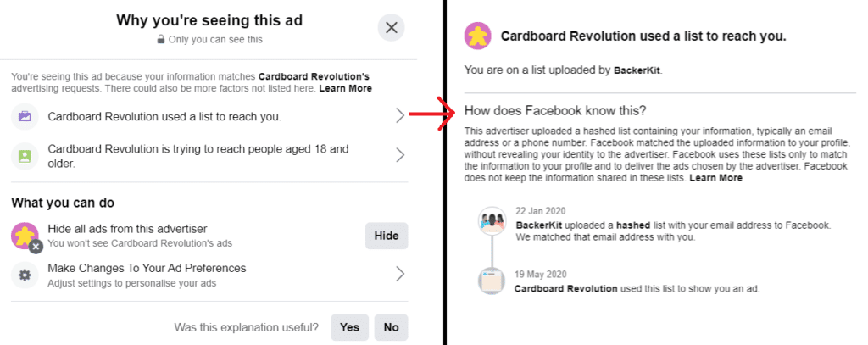The height and width of the screenshot is (345, 868).
Task: Click the list icon beside 'used a list'
Action: 25,116
